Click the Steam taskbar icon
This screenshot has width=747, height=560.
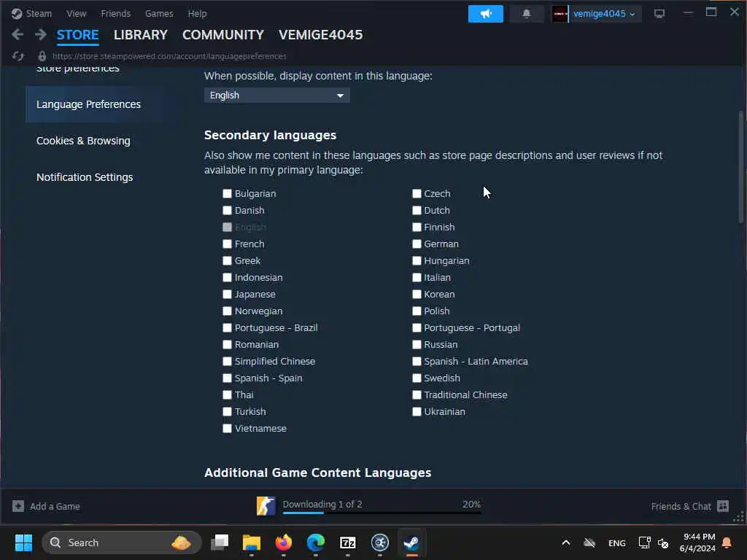tap(411, 542)
